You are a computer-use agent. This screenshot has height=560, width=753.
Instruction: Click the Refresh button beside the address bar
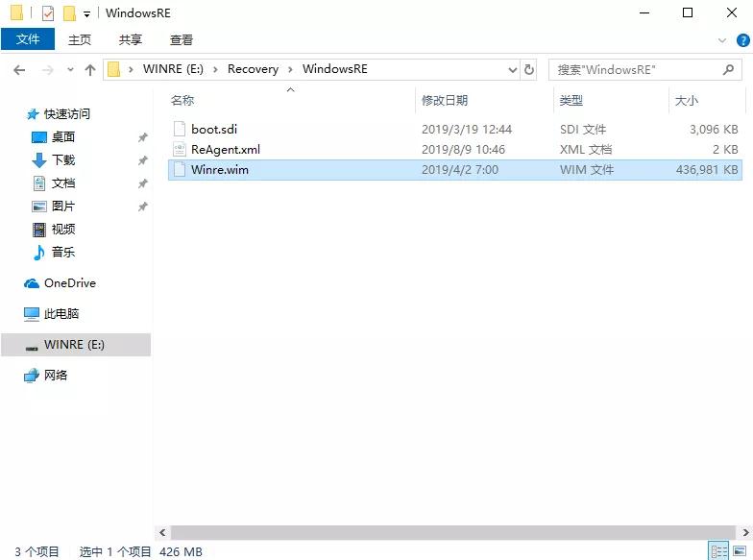coord(529,69)
